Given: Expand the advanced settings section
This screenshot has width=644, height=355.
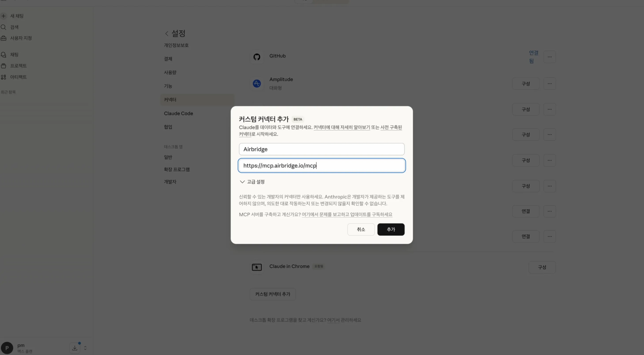Looking at the screenshot, I should pyautogui.click(x=252, y=182).
